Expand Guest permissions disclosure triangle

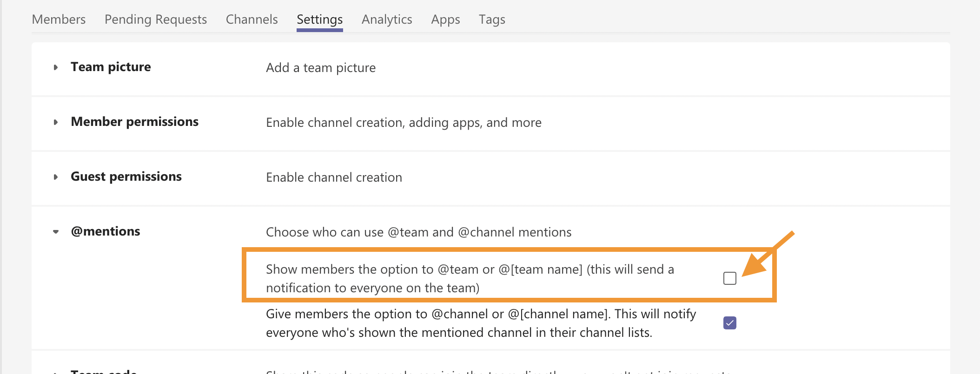56,177
